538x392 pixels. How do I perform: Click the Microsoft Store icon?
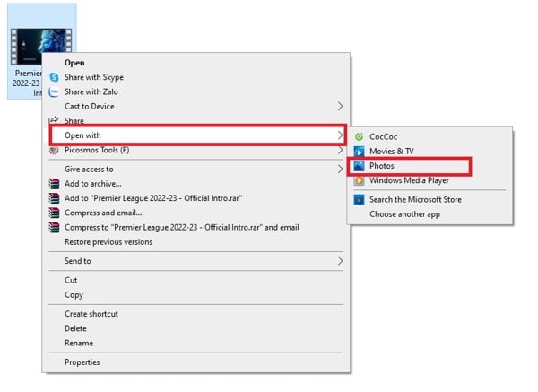pos(359,199)
